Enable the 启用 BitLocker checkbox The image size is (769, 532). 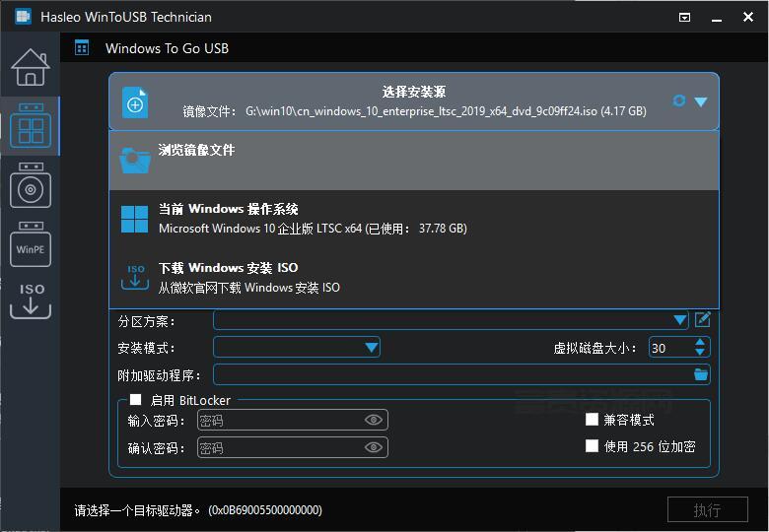point(136,400)
